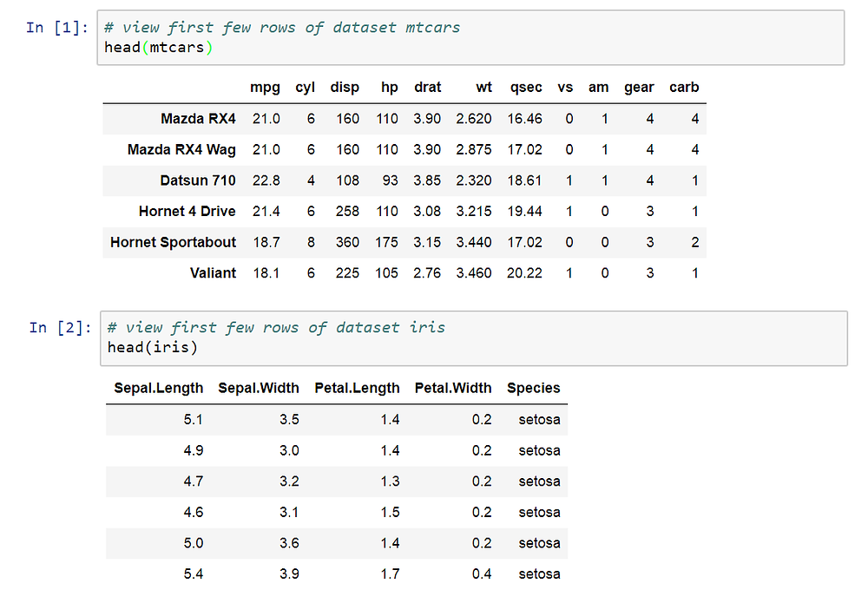
Task: Click the Sepal.Width column header
Action: tap(259, 388)
